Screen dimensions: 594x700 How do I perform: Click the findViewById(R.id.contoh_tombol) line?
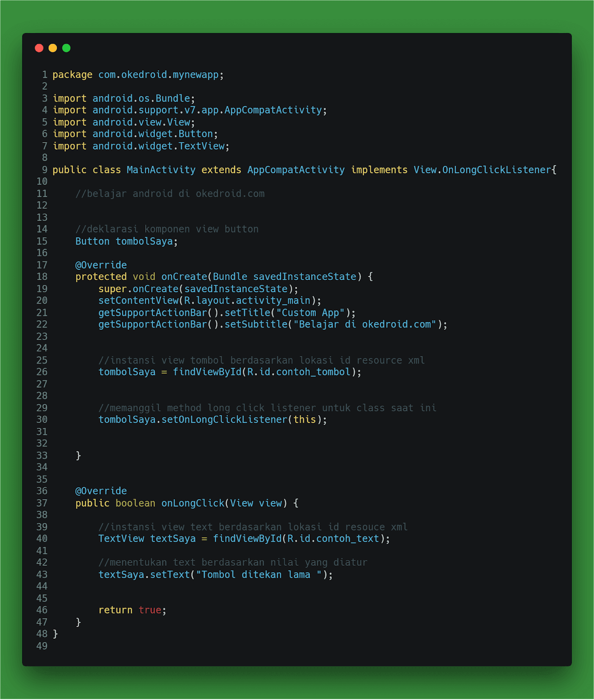coord(230,372)
